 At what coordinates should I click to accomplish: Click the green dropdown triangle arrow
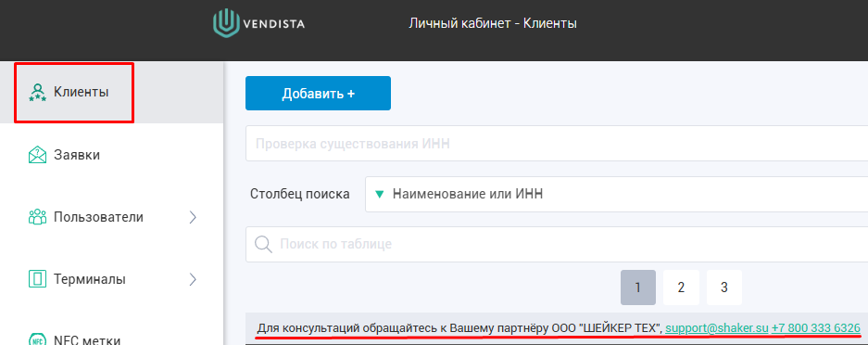click(379, 195)
